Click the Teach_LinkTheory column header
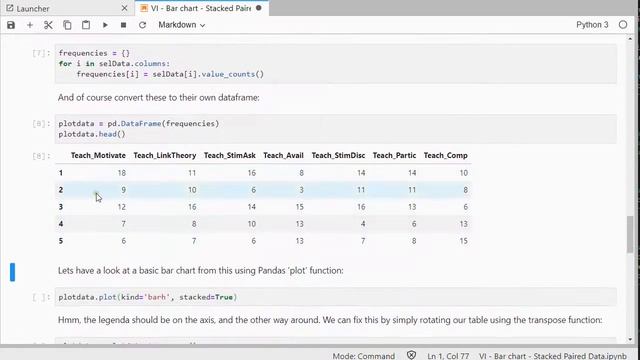Screen dimensions: 640x360 click(164, 156)
